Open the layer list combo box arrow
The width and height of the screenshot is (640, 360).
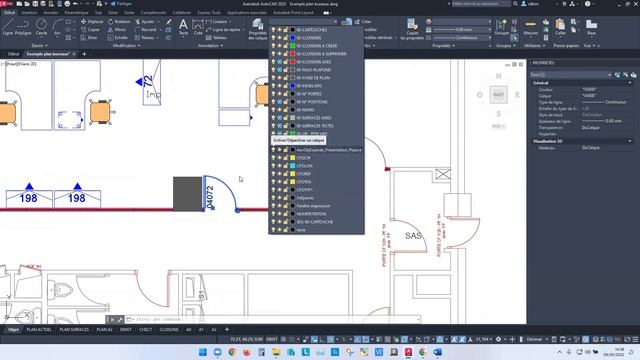(336, 22)
